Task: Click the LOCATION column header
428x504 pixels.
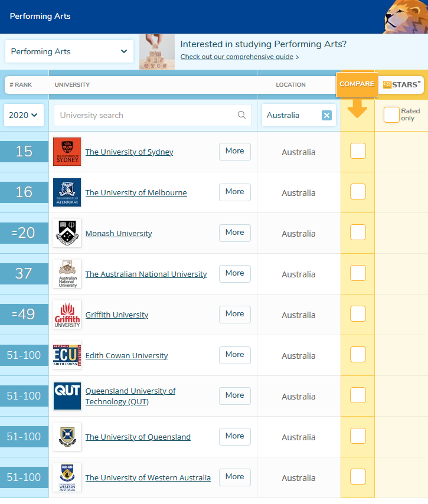Action: (x=290, y=85)
